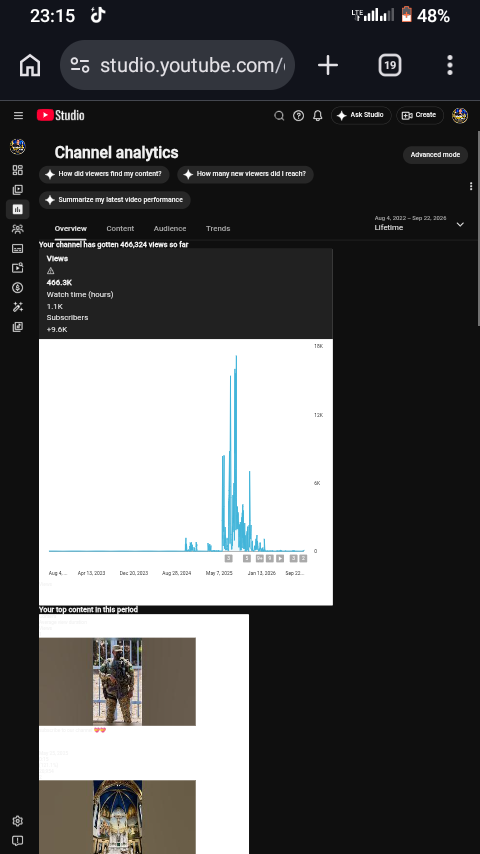Viewport: 480px width, 854px height.
Task: Open the browser three-dot menu
Action: coord(449,65)
